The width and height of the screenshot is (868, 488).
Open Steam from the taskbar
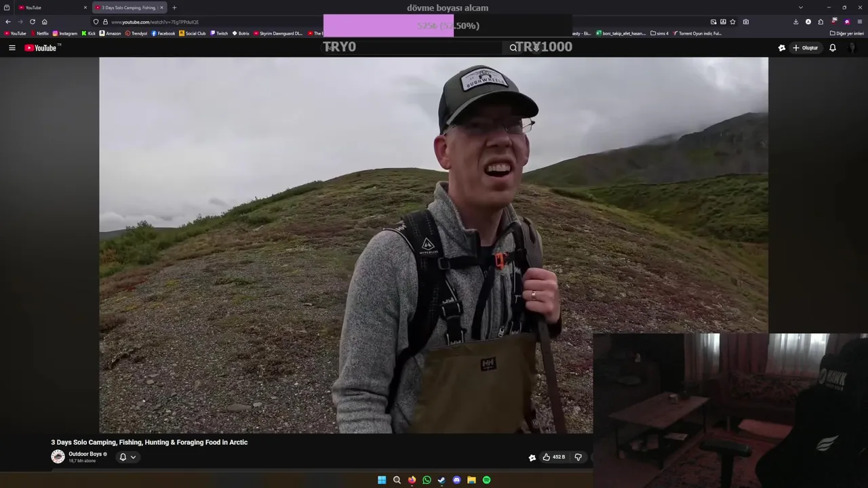(441, 480)
